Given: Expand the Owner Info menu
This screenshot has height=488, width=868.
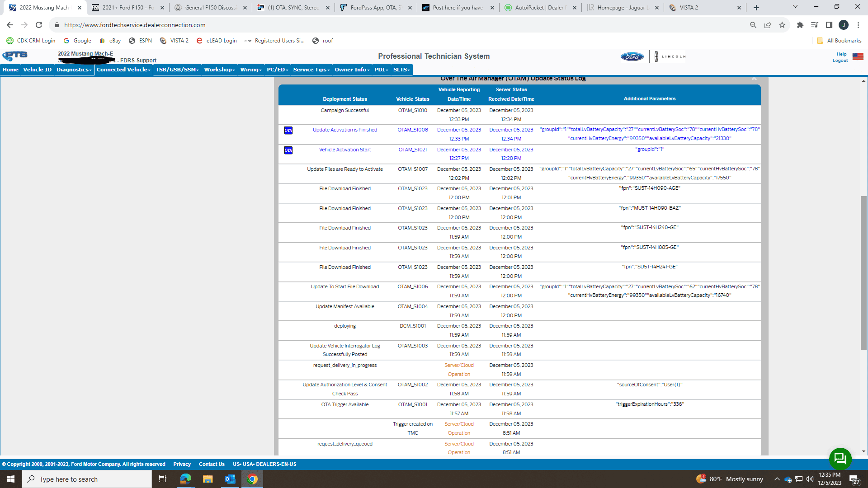Looking at the screenshot, I should point(352,70).
